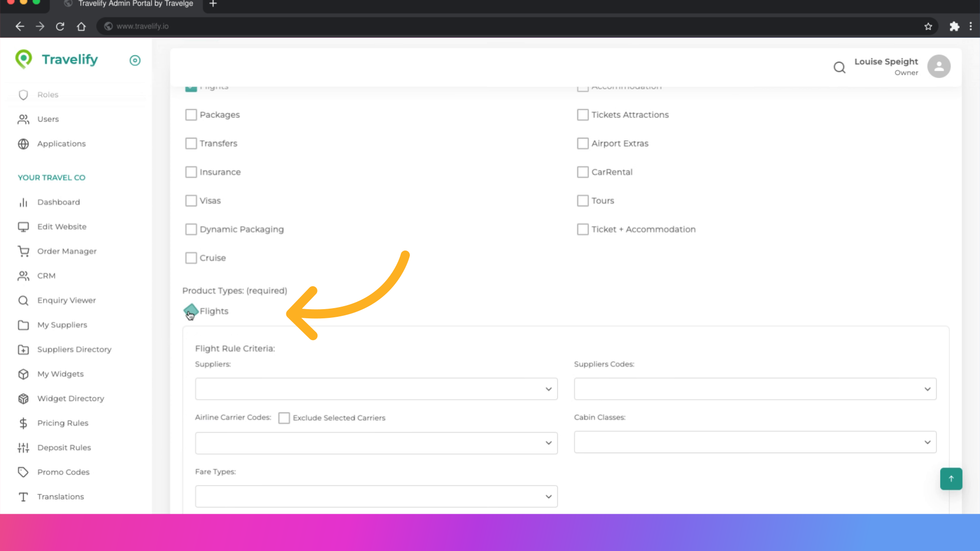The width and height of the screenshot is (980, 551).
Task: Check Exclude Selected Carriers option
Action: [x=284, y=418]
